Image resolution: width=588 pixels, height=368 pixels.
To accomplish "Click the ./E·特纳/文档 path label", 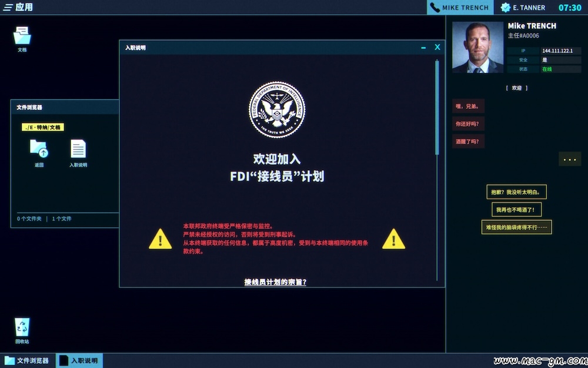I will [43, 127].
